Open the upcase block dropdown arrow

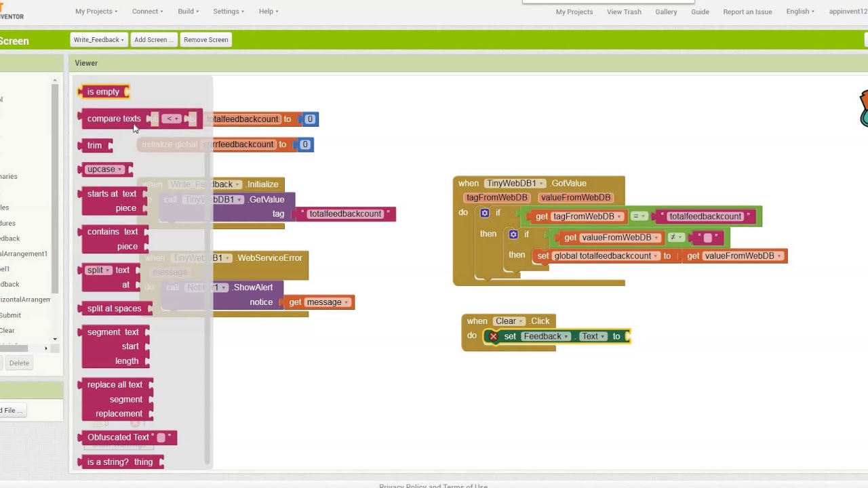121,169
